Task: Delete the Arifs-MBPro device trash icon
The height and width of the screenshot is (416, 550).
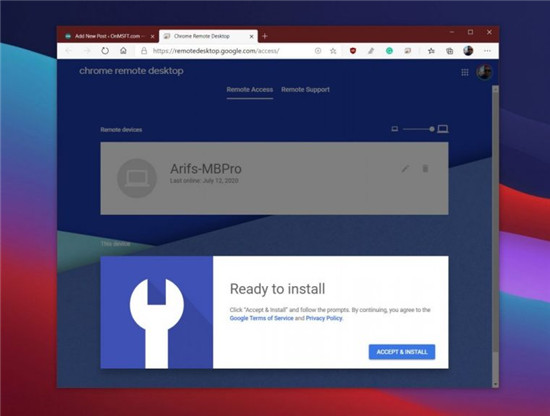Action: pos(425,169)
